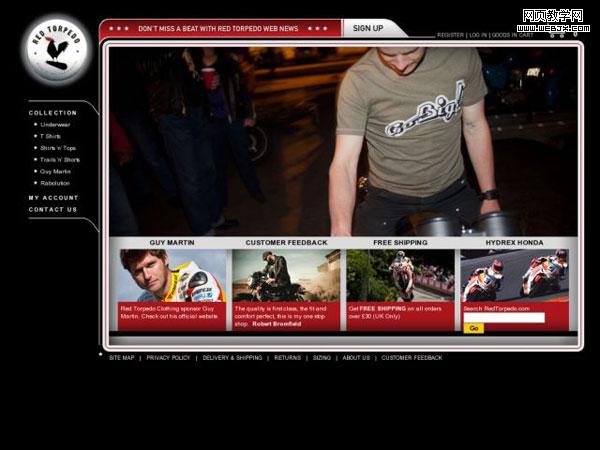Click the Free Shipping racer thumbnail
Screen dimensions: 600x450
[400, 275]
